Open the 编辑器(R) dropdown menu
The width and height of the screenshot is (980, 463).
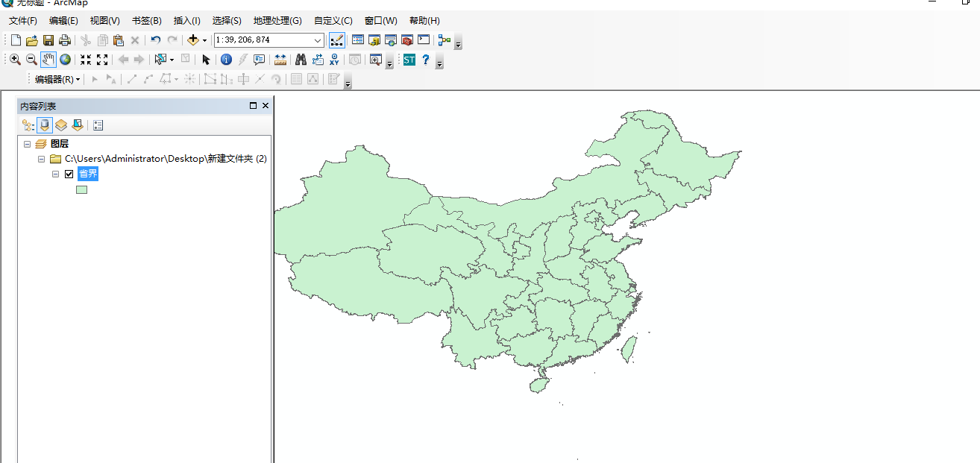[x=57, y=79]
